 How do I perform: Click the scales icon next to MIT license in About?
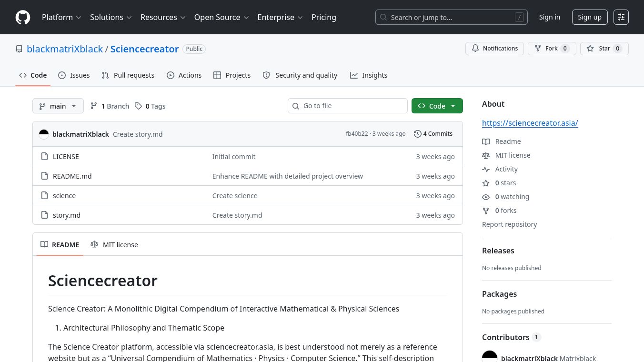click(486, 155)
